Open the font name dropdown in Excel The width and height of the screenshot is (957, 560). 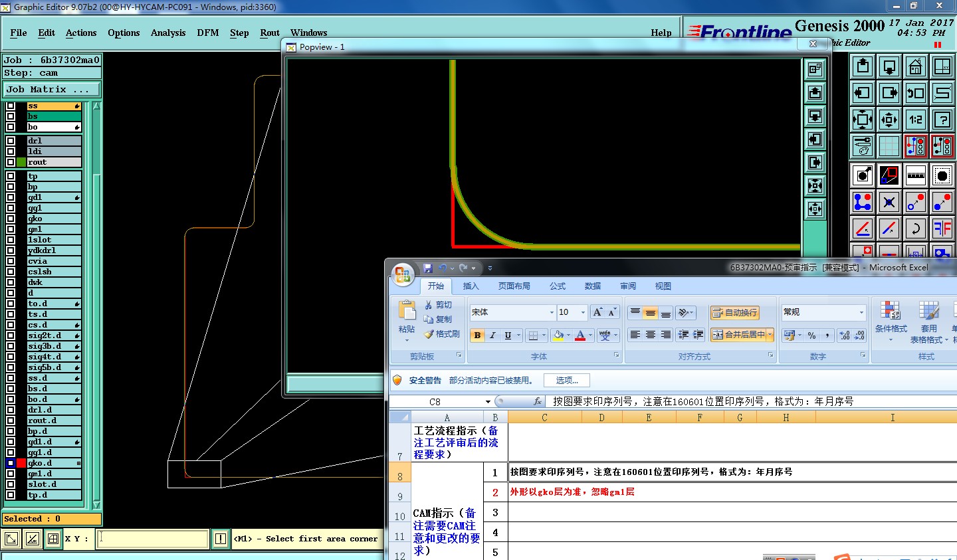coord(552,312)
